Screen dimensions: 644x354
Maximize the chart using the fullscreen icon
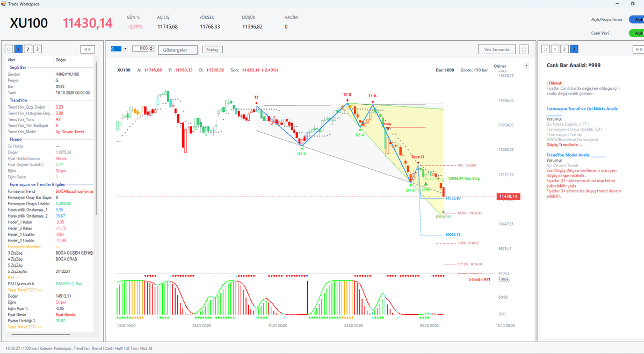click(x=524, y=50)
